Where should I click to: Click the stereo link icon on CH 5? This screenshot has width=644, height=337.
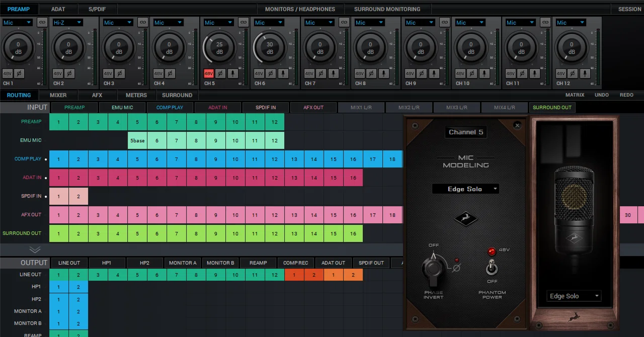[x=244, y=23]
